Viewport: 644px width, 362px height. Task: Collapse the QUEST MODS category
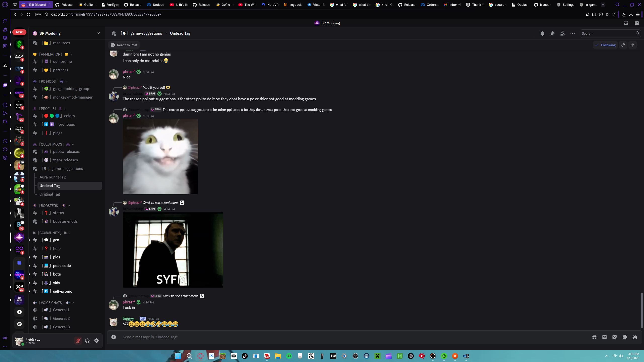click(x=51, y=144)
